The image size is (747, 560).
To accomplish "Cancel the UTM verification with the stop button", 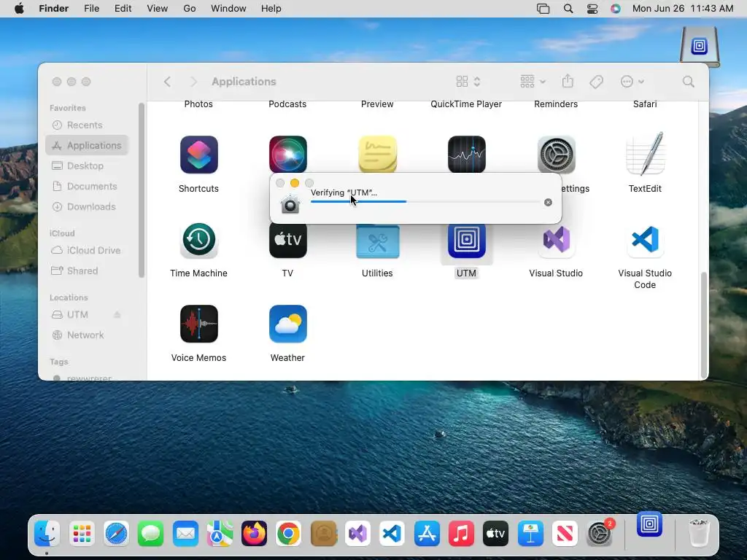I will 548,202.
